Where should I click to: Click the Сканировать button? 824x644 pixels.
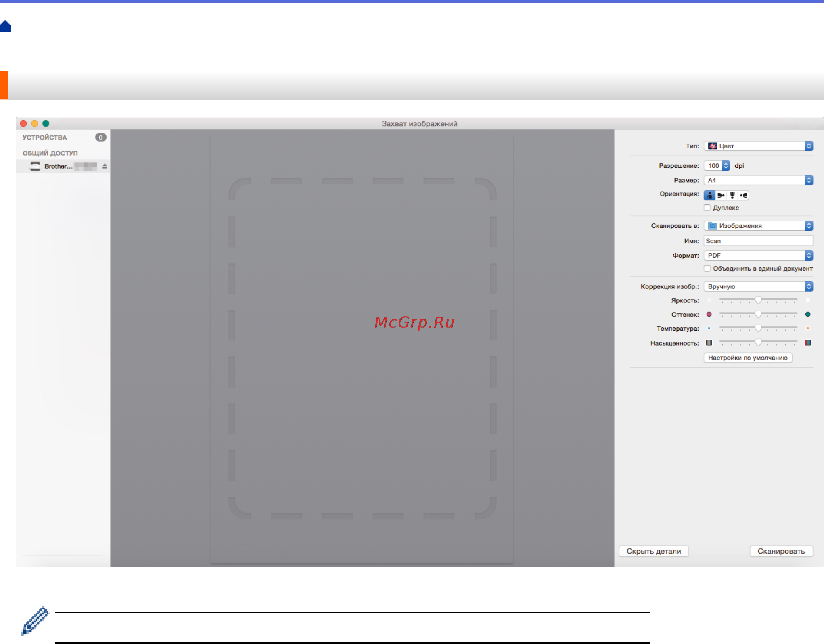pyautogui.click(x=781, y=551)
